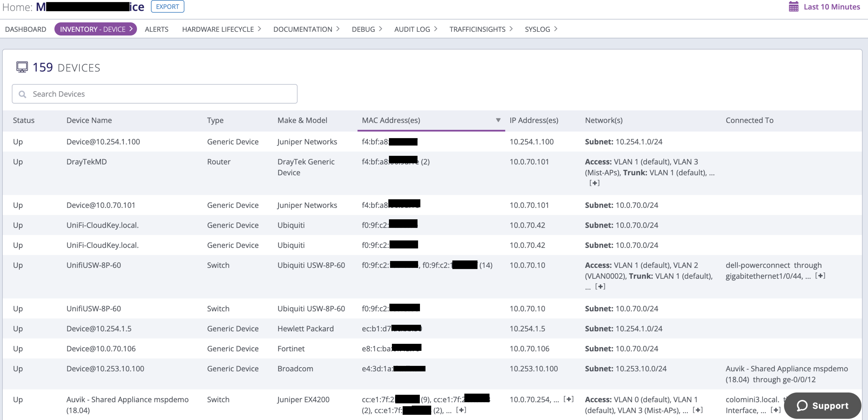Expand colomini3.local connected-to [+]
This screenshot has height=420, width=868.
(x=775, y=410)
